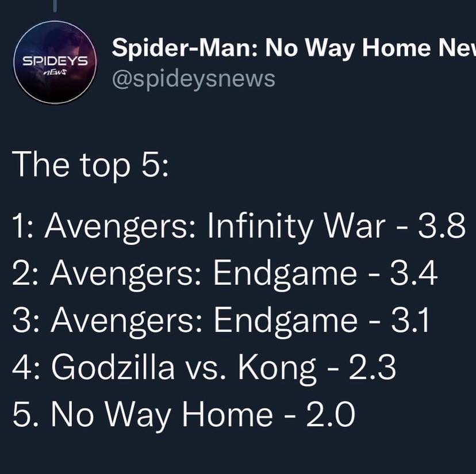
Task: Click the word 'Kong' in the tweet
Action: (x=277, y=368)
